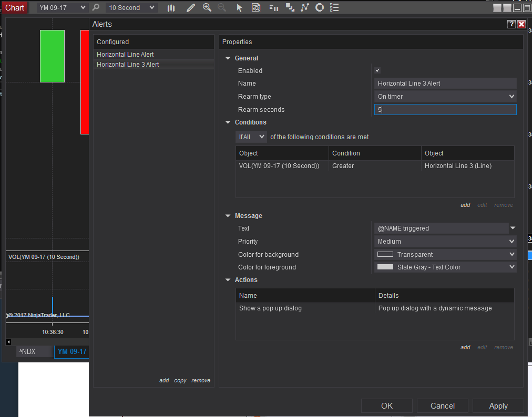
Task: Collapse the General section
Action: 228,58
